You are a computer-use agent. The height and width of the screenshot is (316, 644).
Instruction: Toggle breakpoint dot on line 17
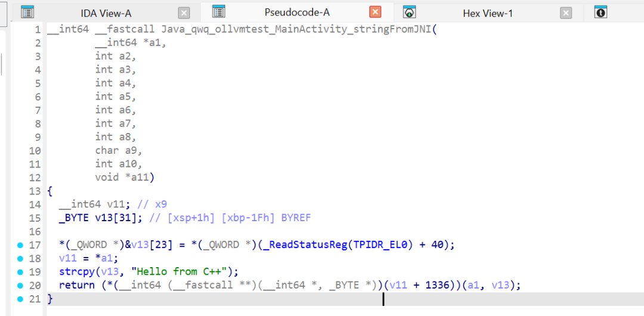coord(20,245)
